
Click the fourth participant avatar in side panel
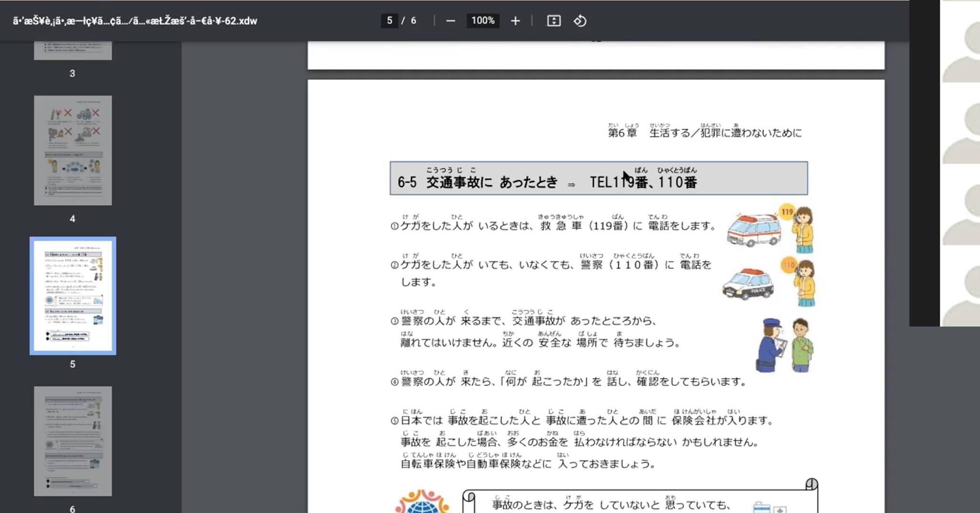(x=961, y=286)
